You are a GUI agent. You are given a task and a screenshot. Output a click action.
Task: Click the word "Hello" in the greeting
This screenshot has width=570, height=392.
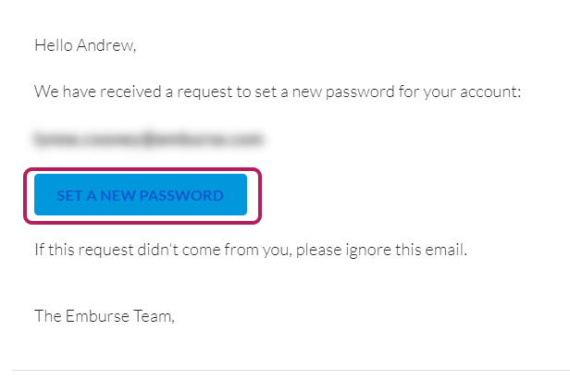[54, 43]
